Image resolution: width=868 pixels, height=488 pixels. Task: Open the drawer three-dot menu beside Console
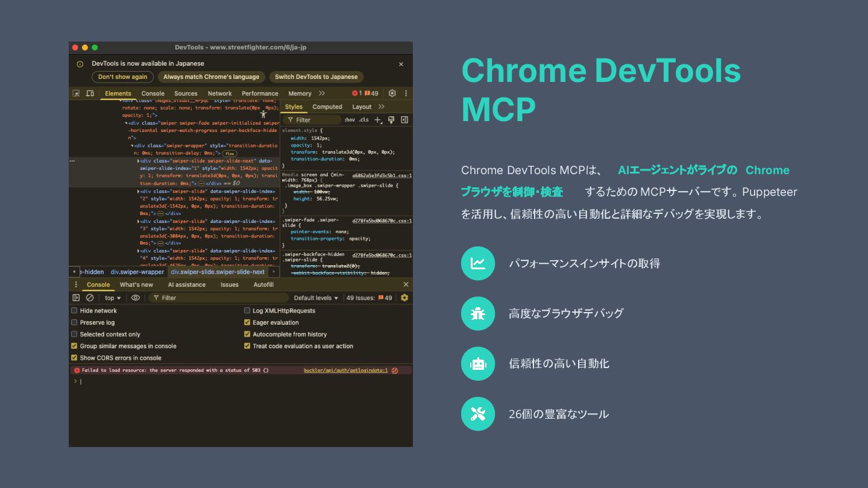click(76, 284)
